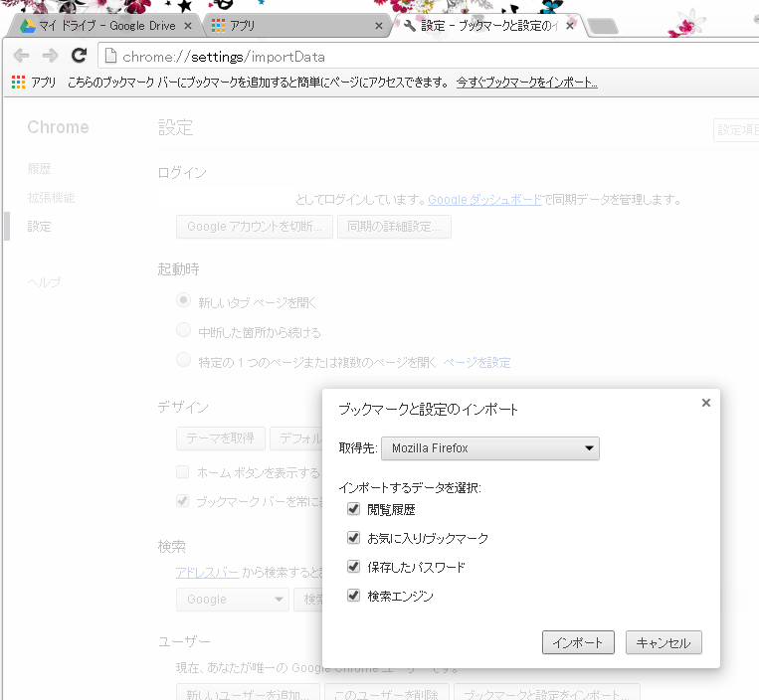This screenshot has width=759, height=700.
Task: Click the 今すぐブックマークをインポート link
Action: [526, 83]
